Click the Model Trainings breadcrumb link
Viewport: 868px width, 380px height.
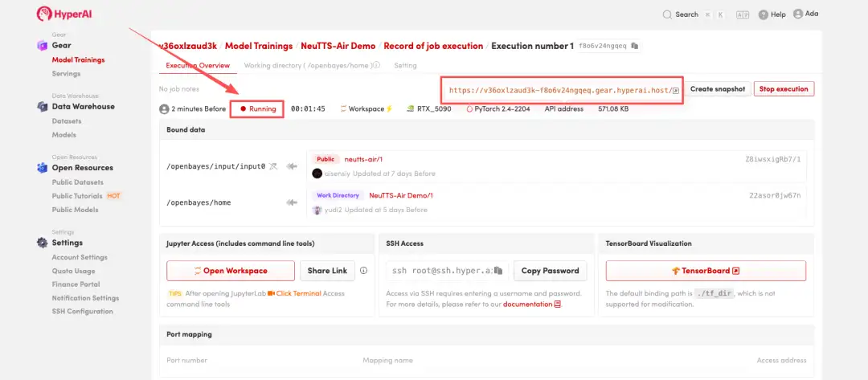259,46
